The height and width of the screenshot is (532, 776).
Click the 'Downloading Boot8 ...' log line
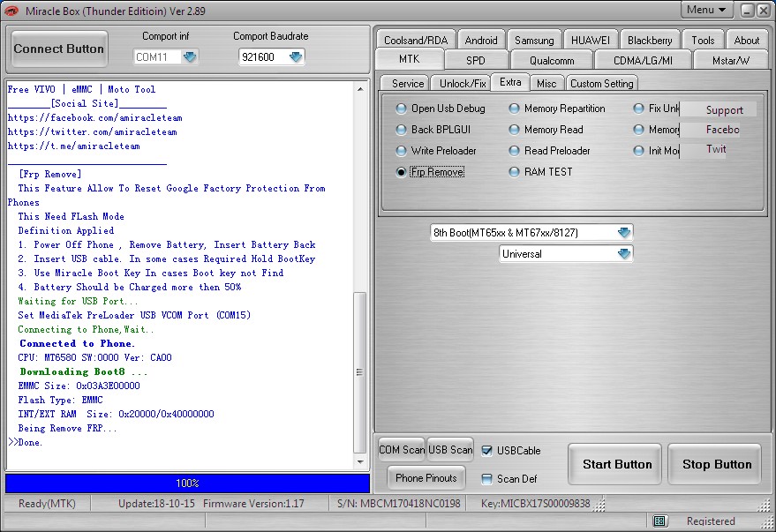tap(83, 371)
